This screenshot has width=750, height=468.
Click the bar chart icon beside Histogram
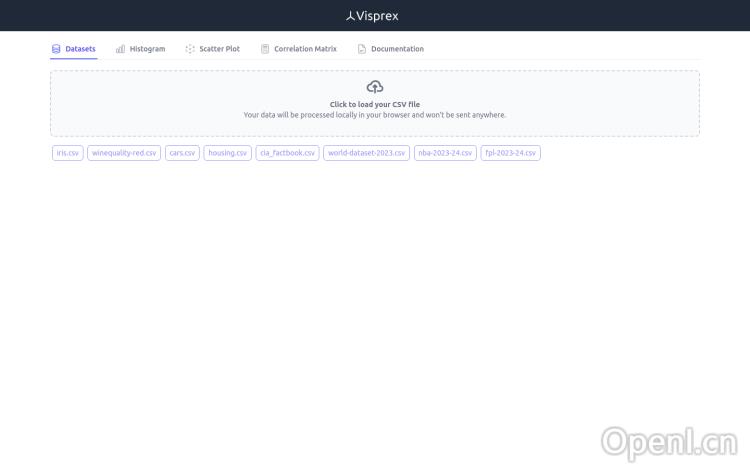click(120, 49)
